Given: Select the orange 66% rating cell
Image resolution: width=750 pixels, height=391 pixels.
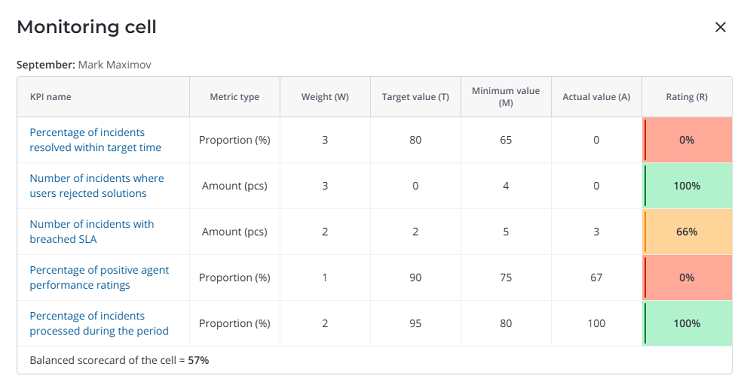Looking at the screenshot, I should point(687,232).
